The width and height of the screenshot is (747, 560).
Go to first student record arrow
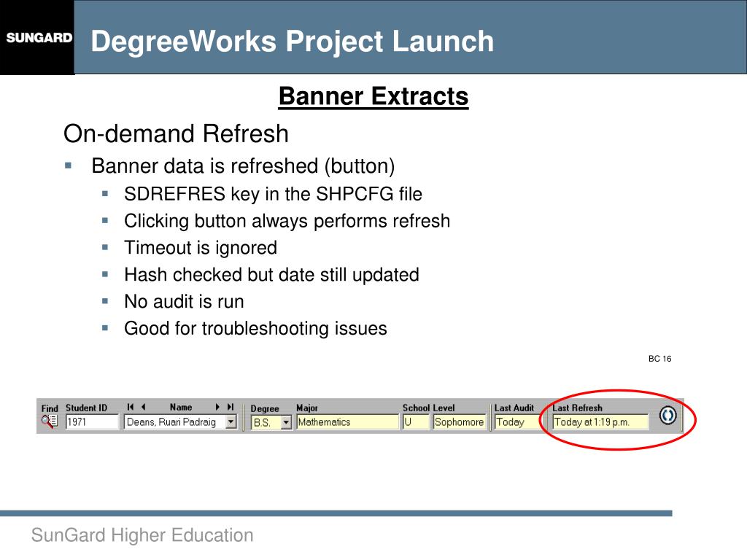click(130, 407)
